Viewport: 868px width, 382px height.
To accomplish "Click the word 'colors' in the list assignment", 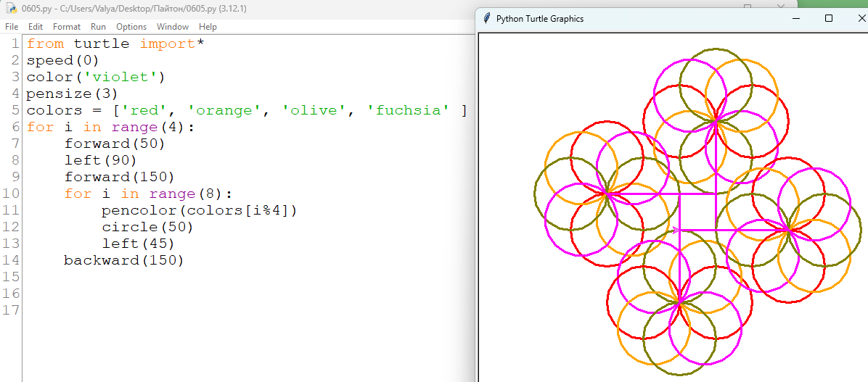I will (54, 110).
